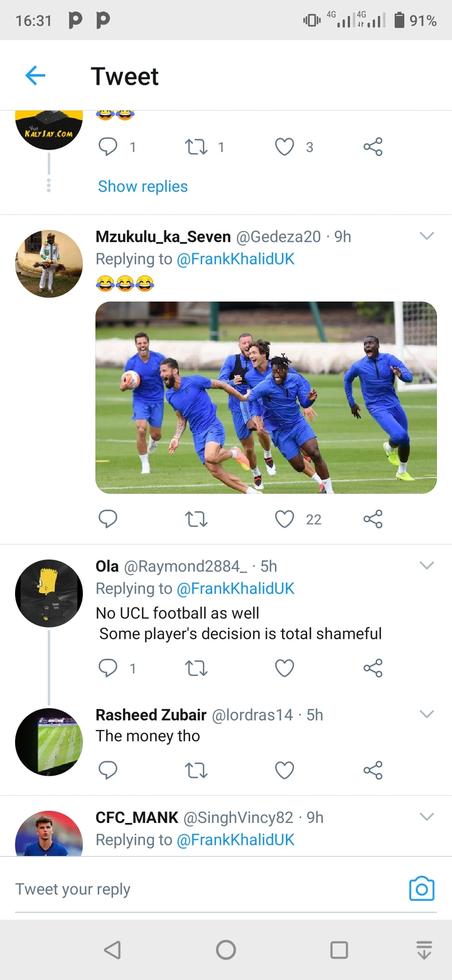Like Rasheed Zubair's 'The money tho' tweet

[285, 770]
